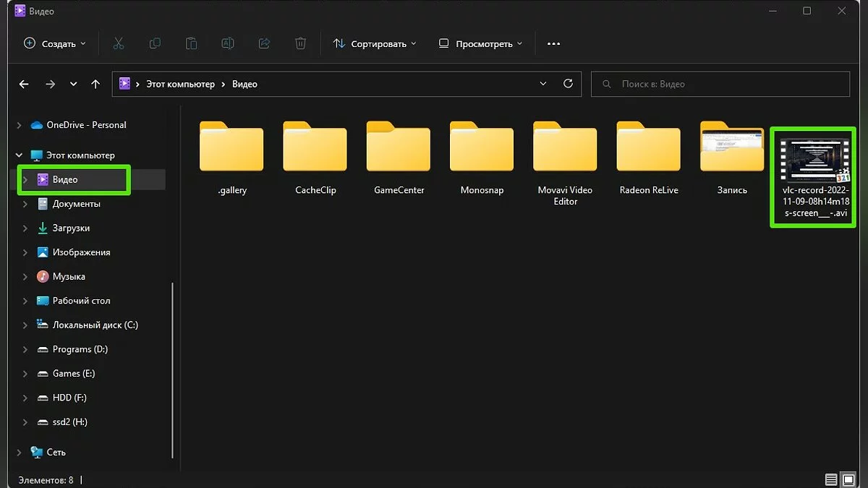The height and width of the screenshot is (488, 868).
Task: Click the Share icon in toolbar
Action: 264,43
